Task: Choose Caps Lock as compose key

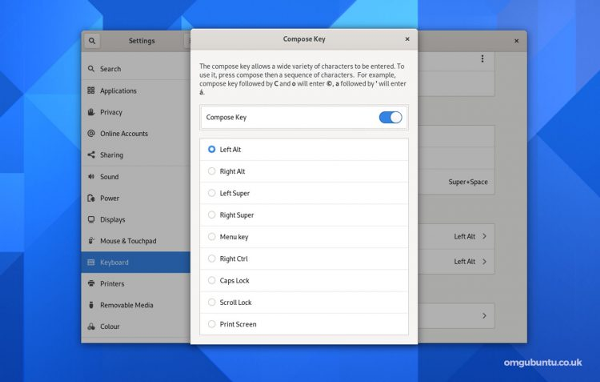Action: click(212, 280)
